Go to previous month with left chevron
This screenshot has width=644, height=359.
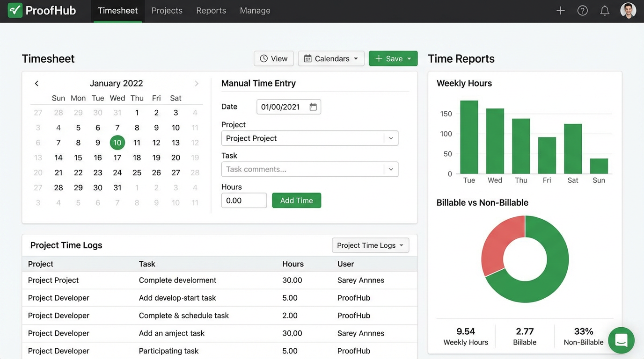click(37, 83)
